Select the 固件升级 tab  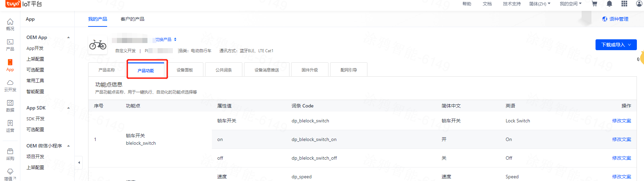click(x=310, y=70)
